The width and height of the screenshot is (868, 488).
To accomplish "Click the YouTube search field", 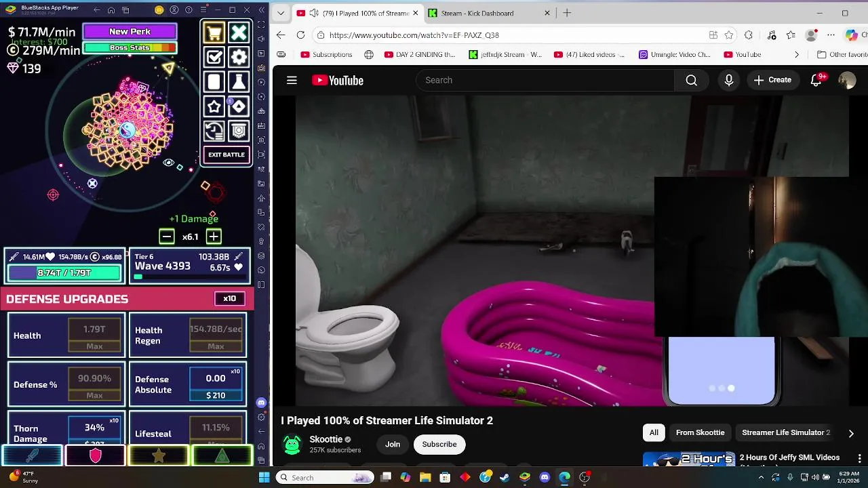I will pyautogui.click(x=545, y=80).
